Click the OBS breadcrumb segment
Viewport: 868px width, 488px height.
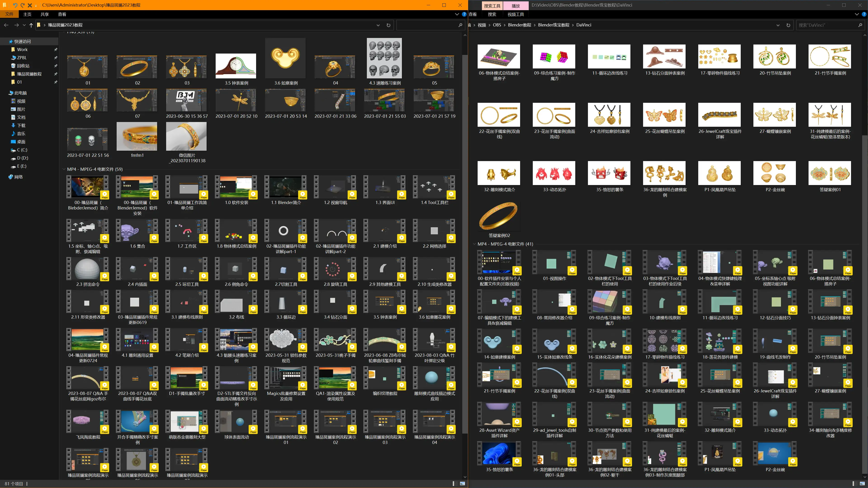point(497,25)
